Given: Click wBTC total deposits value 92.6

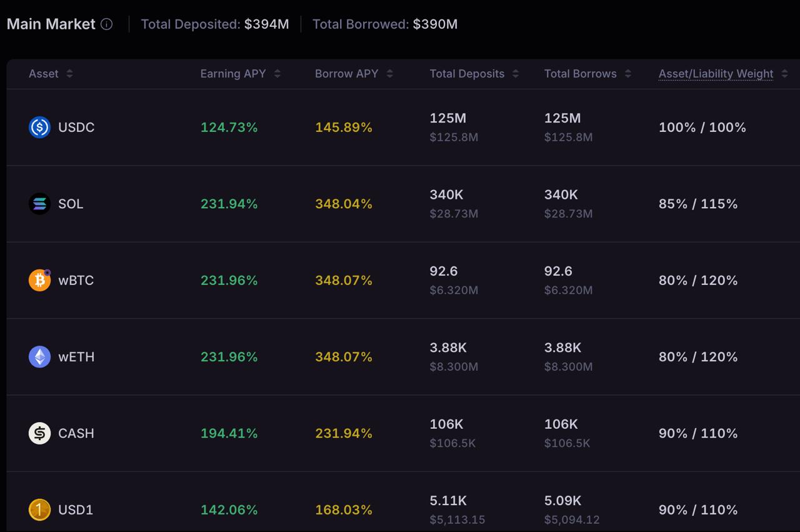Looking at the screenshot, I should (x=444, y=271).
